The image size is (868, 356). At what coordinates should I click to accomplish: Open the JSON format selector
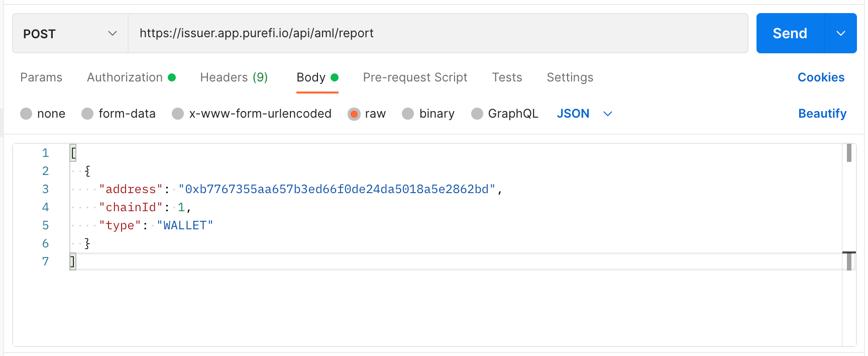[x=584, y=114]
